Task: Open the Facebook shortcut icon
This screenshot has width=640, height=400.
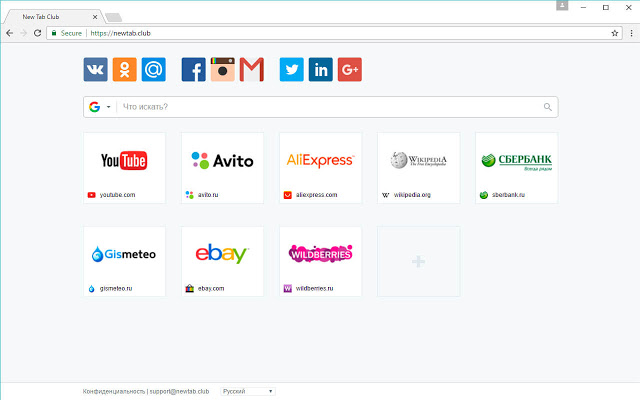Action: (193, 69)
